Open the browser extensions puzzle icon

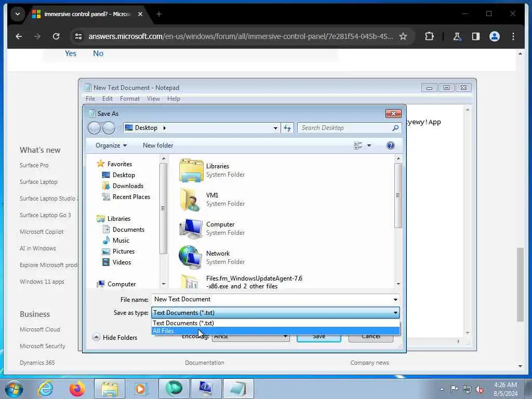coord(429,36)
